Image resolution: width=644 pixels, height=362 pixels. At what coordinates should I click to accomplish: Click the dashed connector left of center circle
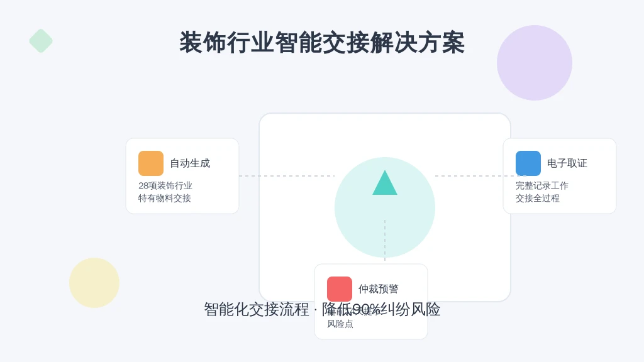point(286,176)
